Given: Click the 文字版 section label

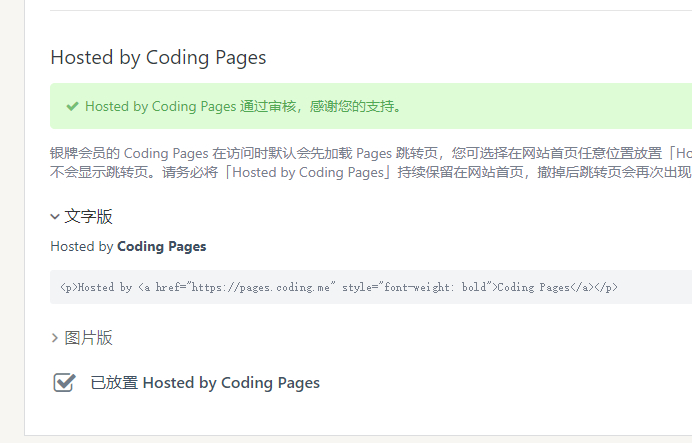Looking at the screenshot, I should click(89, 216).
